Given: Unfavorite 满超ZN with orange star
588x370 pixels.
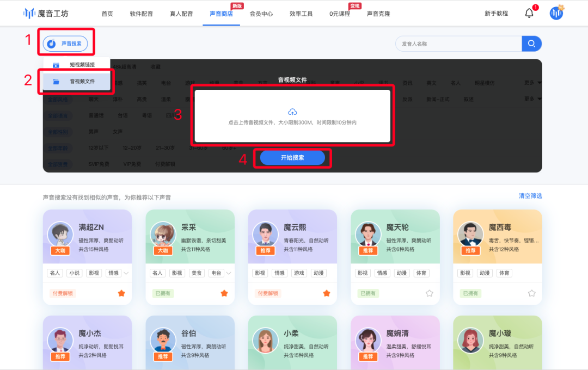Looking at the screenshot, I should click(x=121, y=293).
